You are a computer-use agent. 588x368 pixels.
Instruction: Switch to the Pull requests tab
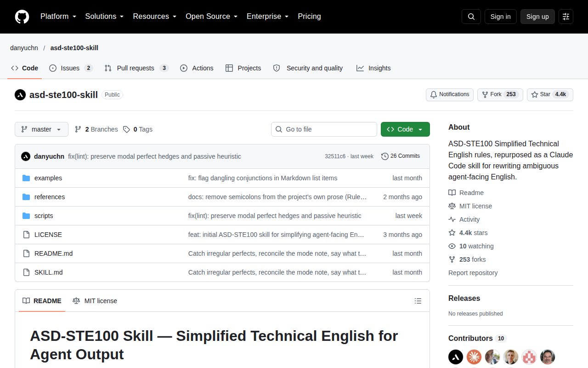136,68
